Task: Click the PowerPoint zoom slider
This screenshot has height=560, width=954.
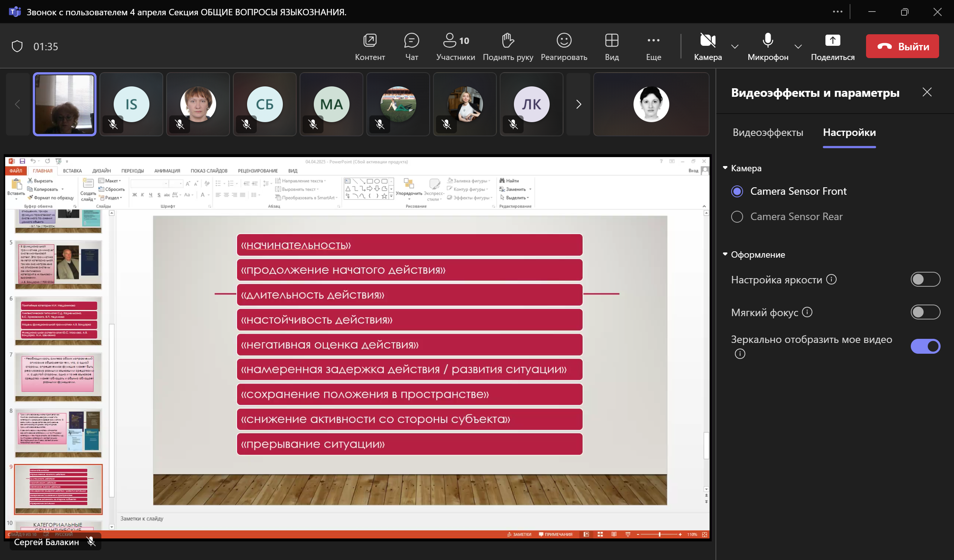Action: click(659, 535)
